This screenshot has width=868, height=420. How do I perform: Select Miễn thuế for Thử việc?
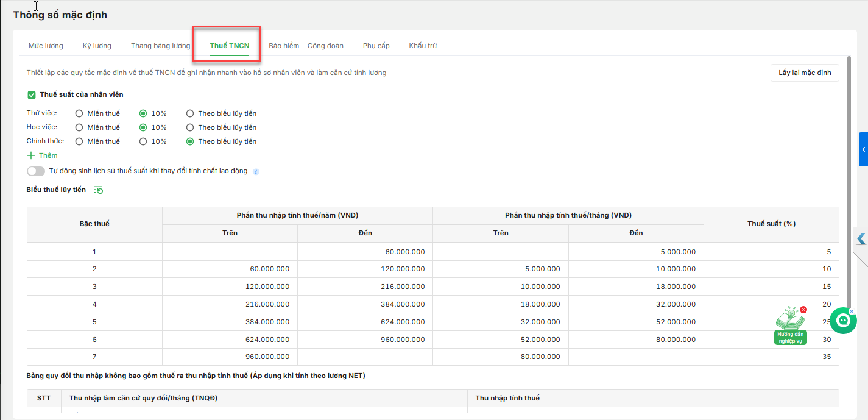pos(79,113)
